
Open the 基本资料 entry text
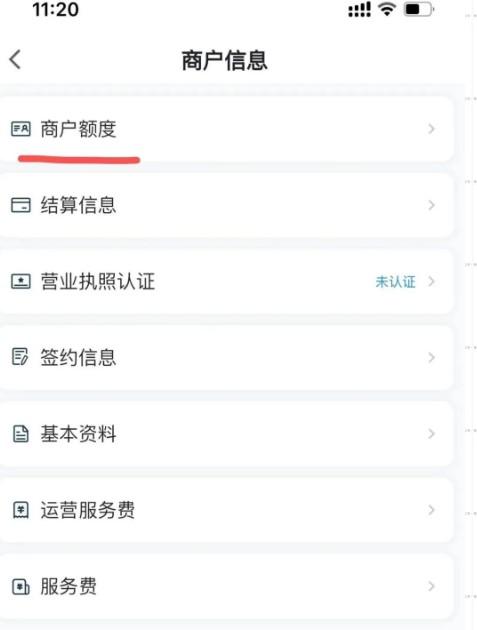tap(78, 434)
